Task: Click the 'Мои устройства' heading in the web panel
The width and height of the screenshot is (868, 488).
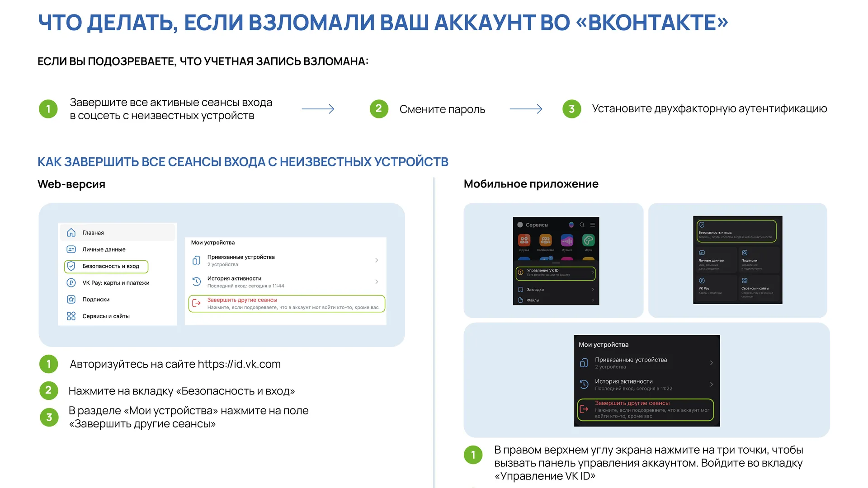Action: (x=213, y=243)
